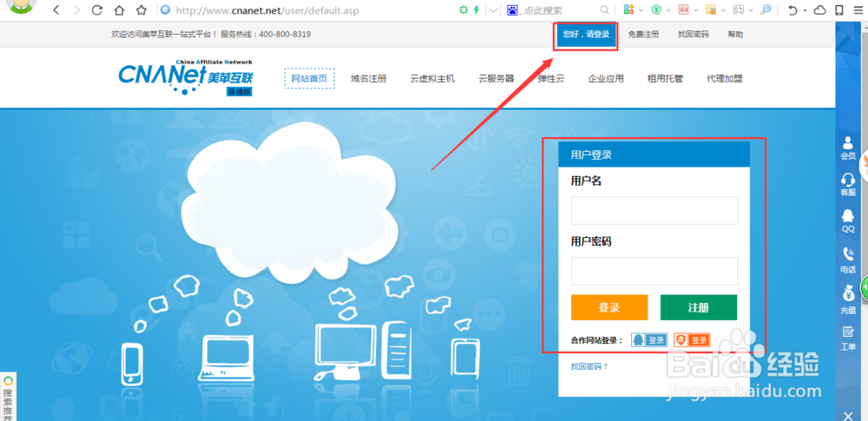Open the QQ penguin sidebar icon

847,221
